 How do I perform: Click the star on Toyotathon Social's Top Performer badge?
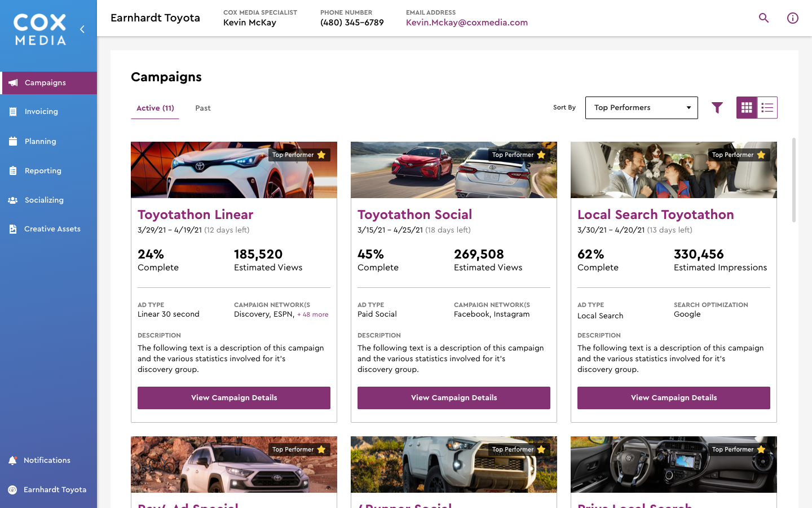(541, 155)
